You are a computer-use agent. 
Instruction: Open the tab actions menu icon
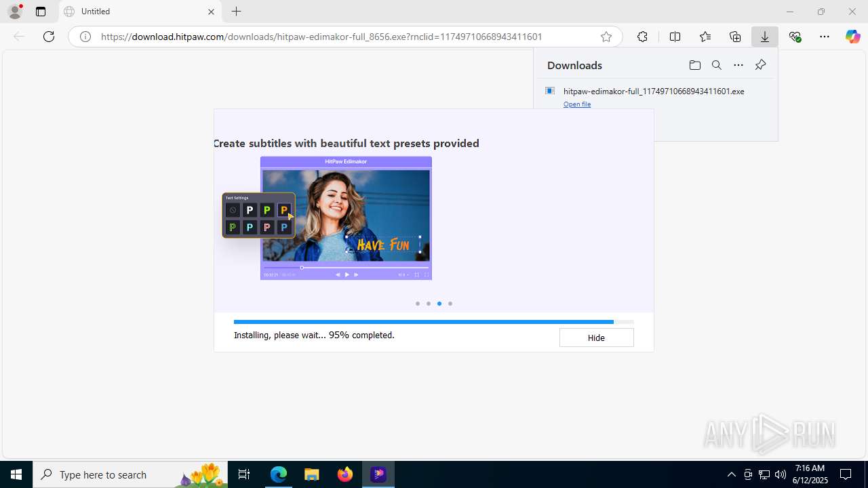tap(41, 12)
